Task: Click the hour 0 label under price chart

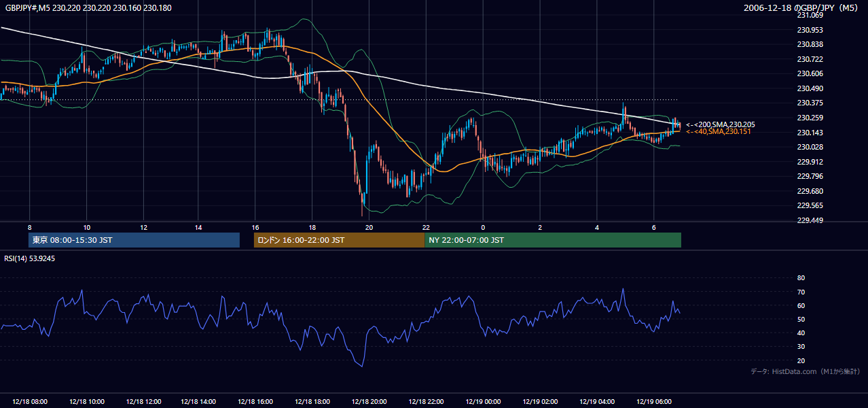Action: (483, 227)
